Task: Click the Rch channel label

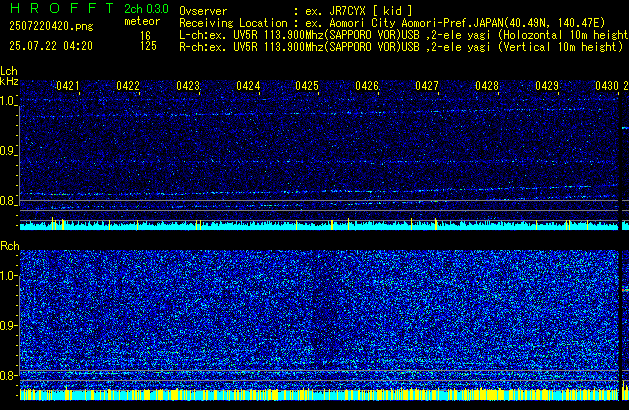Action: pyautogui.click(x=10, y=246)
